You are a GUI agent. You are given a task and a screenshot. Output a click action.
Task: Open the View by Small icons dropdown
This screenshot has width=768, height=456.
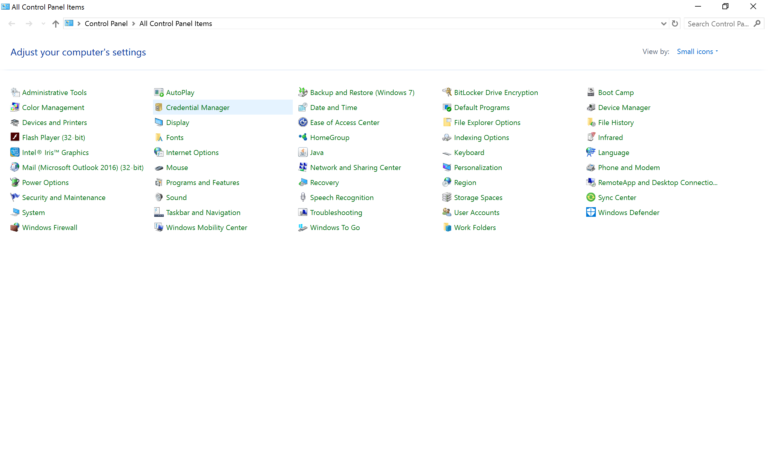tap(697, 51)
